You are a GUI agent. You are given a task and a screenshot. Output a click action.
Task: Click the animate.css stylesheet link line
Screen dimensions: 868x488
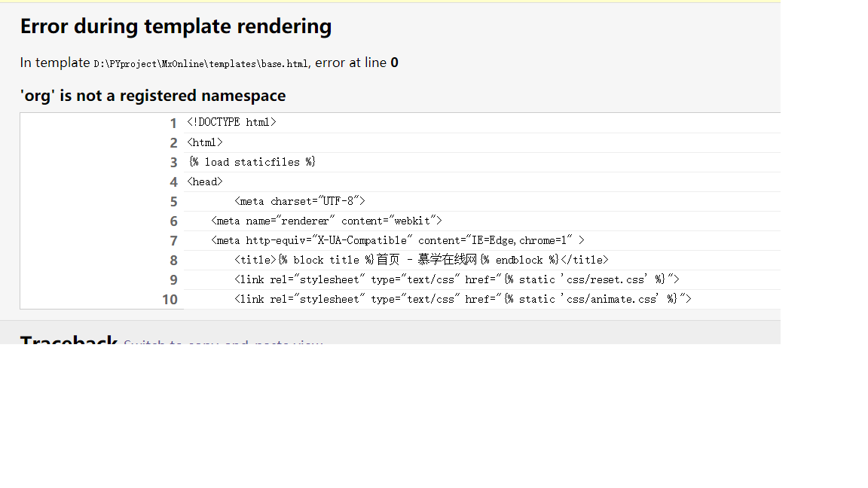pos(463,299)
